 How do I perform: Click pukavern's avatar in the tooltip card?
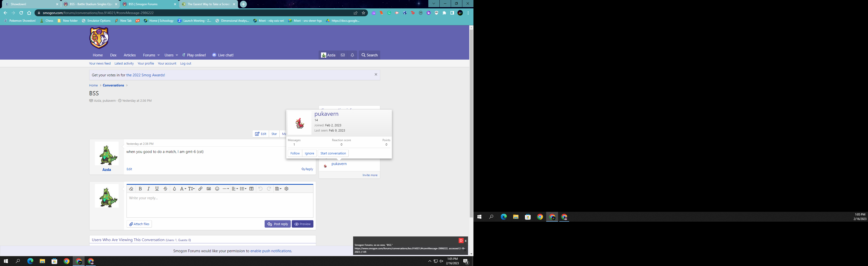(299, 123)
